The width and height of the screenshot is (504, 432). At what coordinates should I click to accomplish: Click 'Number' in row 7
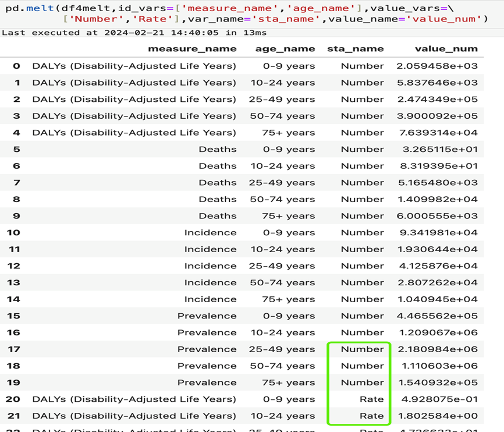(363, 183)
